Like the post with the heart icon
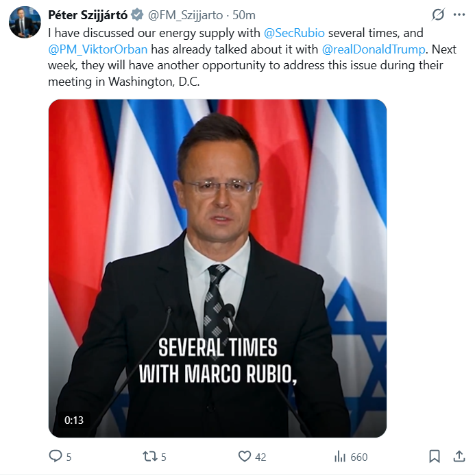 click(x=245, y=456)
